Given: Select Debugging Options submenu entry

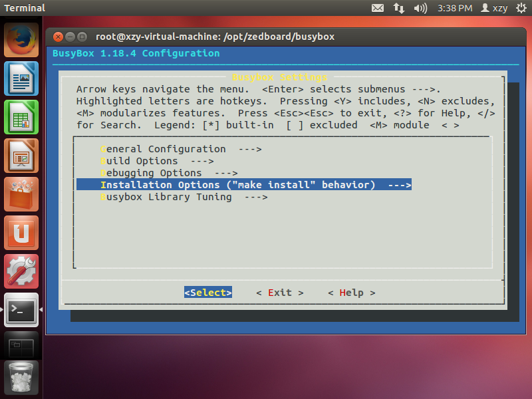Looking at the screenshot, I should (x=169, y=173).
